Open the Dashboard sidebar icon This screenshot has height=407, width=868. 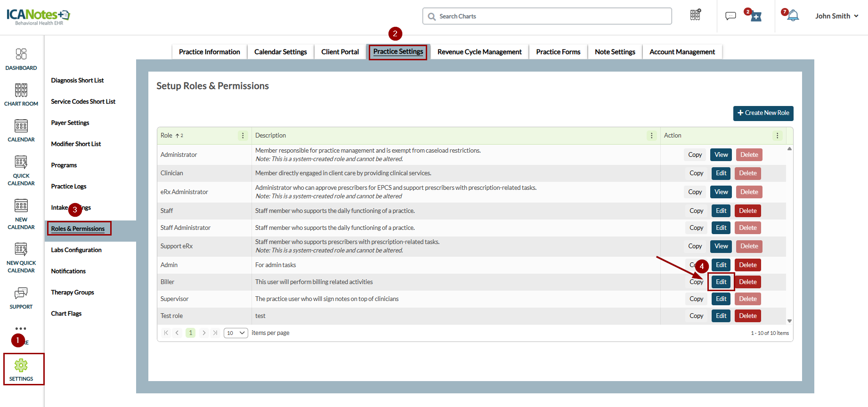coord(21,54)
